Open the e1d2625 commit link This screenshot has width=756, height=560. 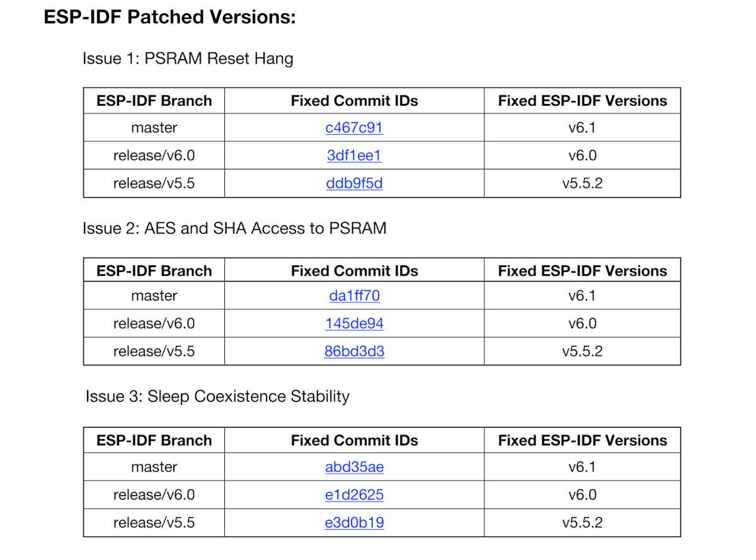[354, 495]
